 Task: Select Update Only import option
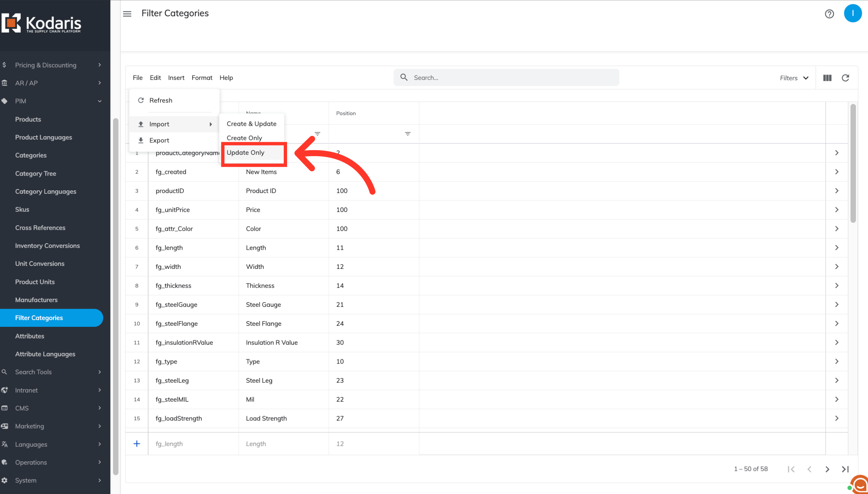click(x=245, y=153)
